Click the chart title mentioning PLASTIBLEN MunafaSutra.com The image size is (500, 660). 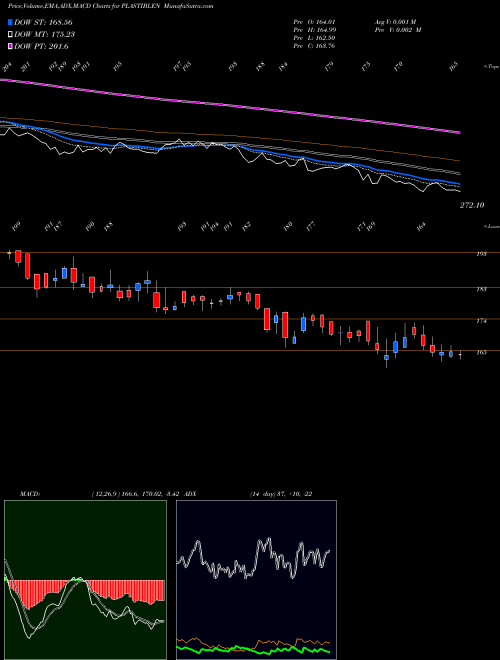point(111,6)
